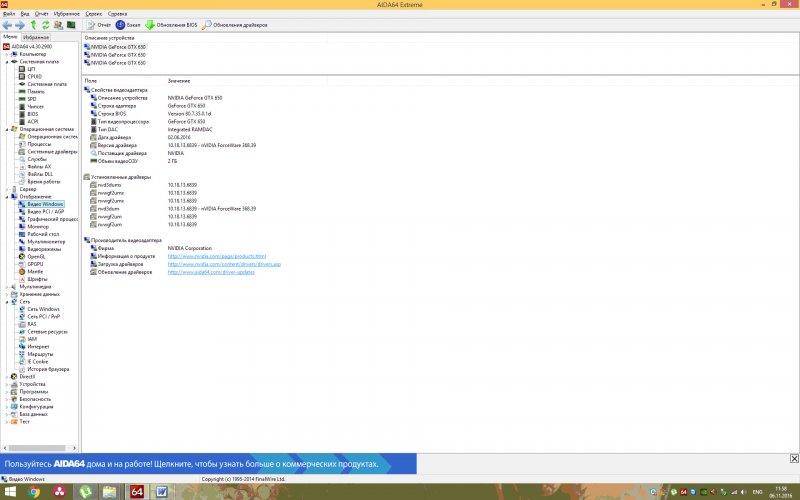Select OpenGL item in the sidebar tree
This screenshot has width=800, height=500.
pyautogui.click(x=36, y=256)
